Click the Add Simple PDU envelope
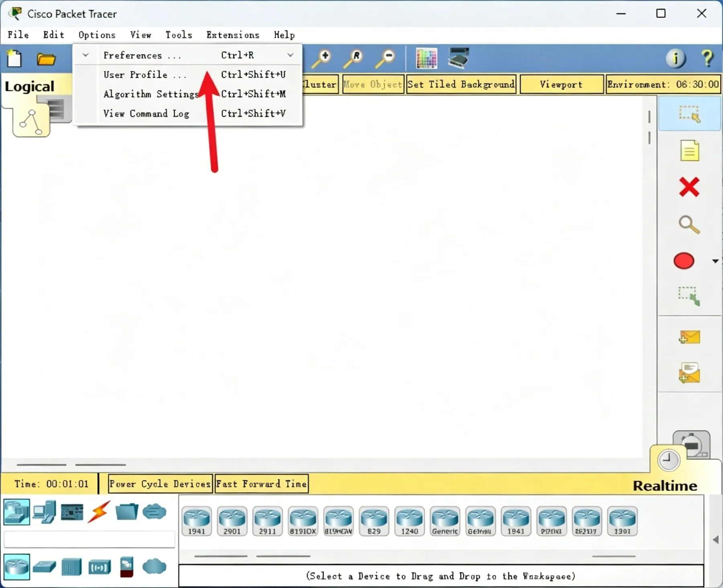723x588 pixels. (x=689, y=337)
